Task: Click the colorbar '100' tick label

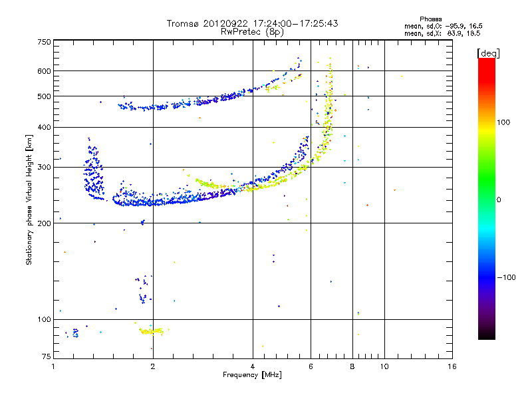Action: tap(503, 122)
